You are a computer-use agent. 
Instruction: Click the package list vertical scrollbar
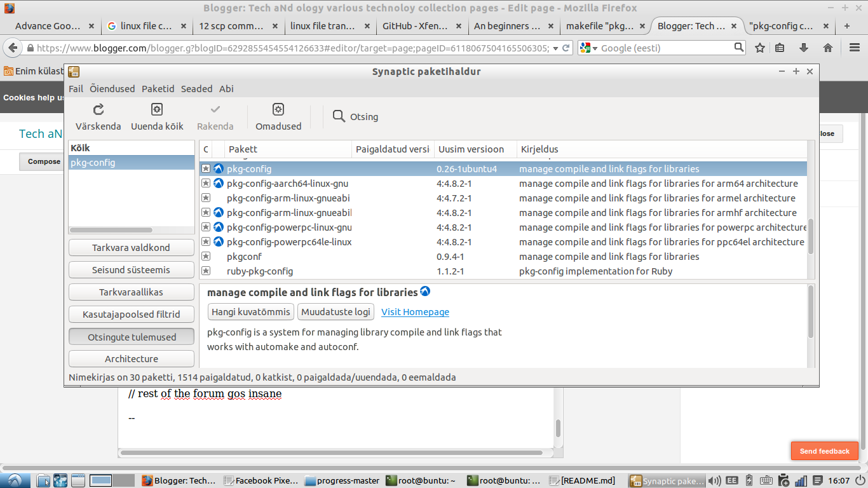(x=810, y=237)
